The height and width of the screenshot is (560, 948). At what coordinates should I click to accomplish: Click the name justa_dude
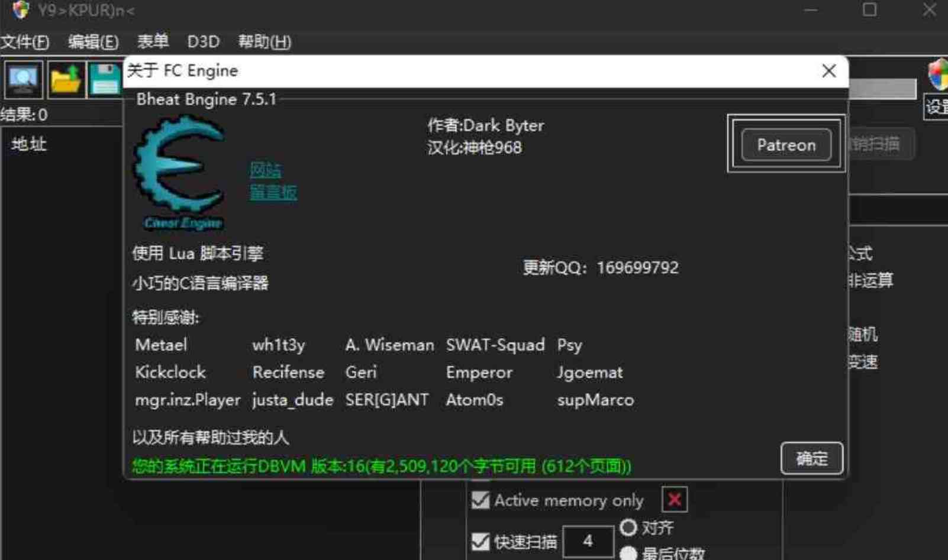click(292, 400)
